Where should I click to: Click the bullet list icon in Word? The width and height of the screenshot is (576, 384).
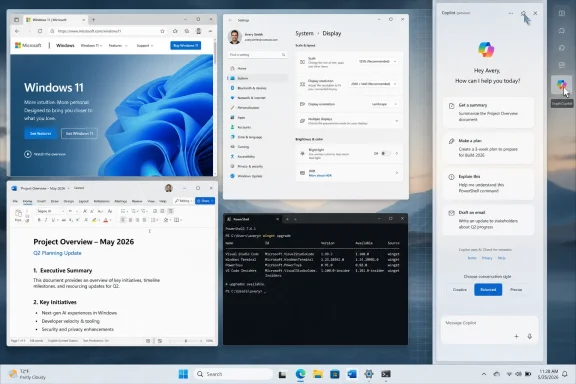point(123,211)
